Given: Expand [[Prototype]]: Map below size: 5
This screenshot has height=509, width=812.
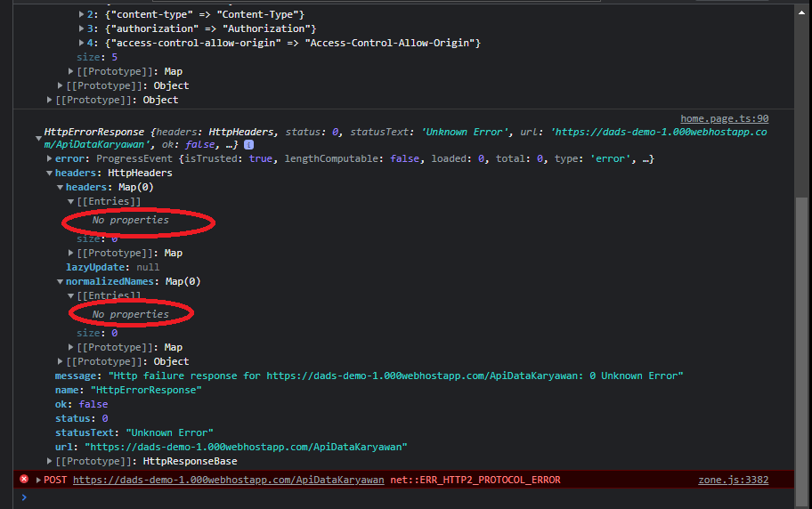Looking at the screenshot, I should pyautogui.click(x=70, y=71).
